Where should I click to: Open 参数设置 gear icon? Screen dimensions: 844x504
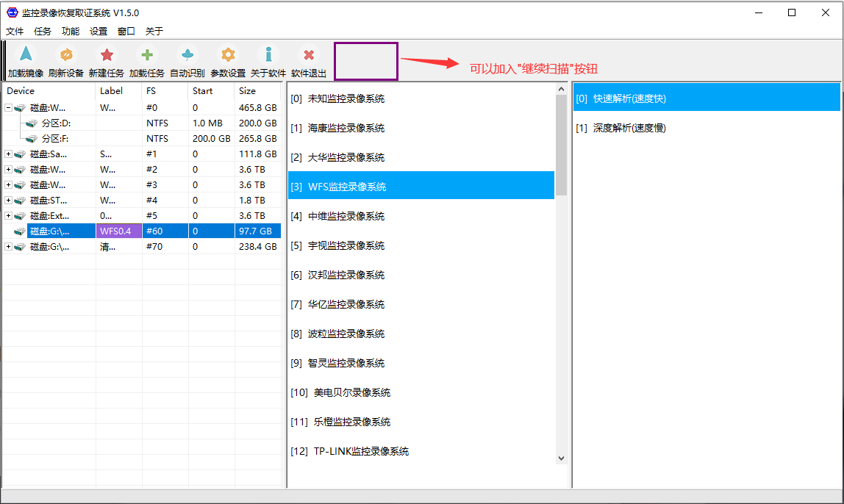tap(228, 56)
